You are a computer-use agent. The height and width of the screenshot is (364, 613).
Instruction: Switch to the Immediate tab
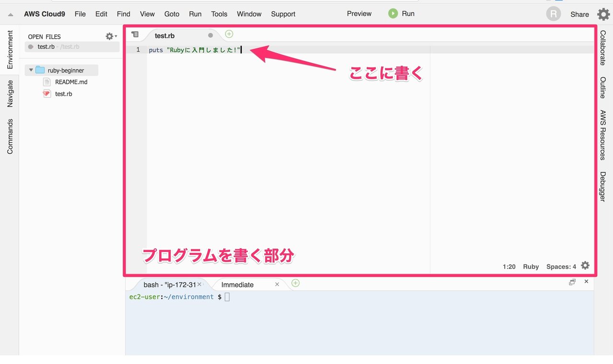point(238,284)
